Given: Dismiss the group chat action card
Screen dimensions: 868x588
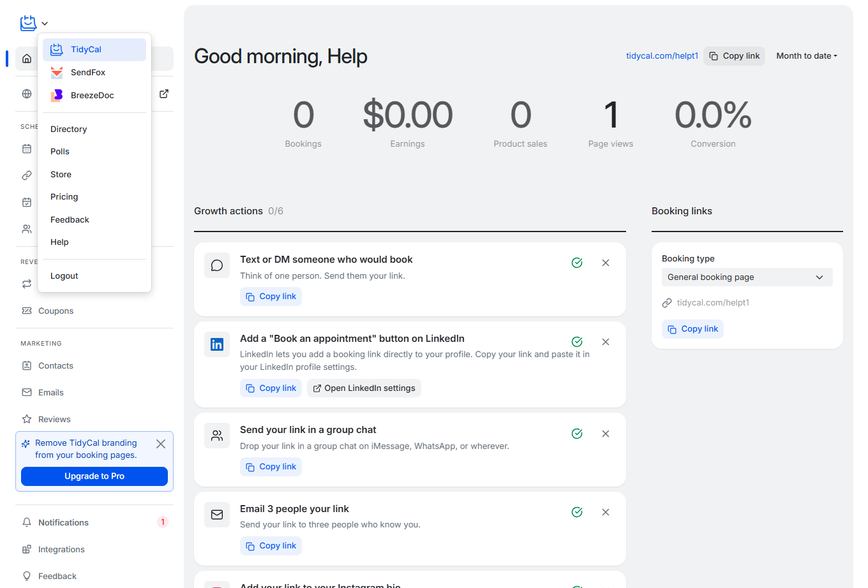Looking at the screenshot, I should click(606, 434).
